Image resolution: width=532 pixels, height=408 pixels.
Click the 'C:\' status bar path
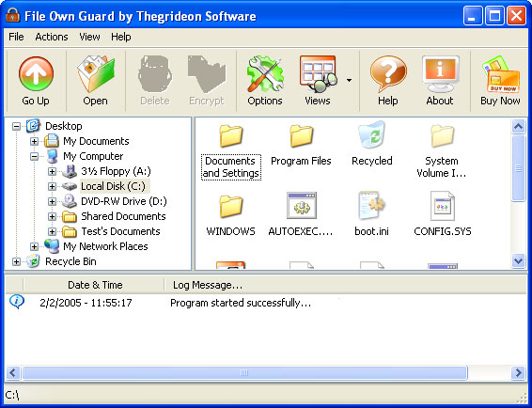12,395
